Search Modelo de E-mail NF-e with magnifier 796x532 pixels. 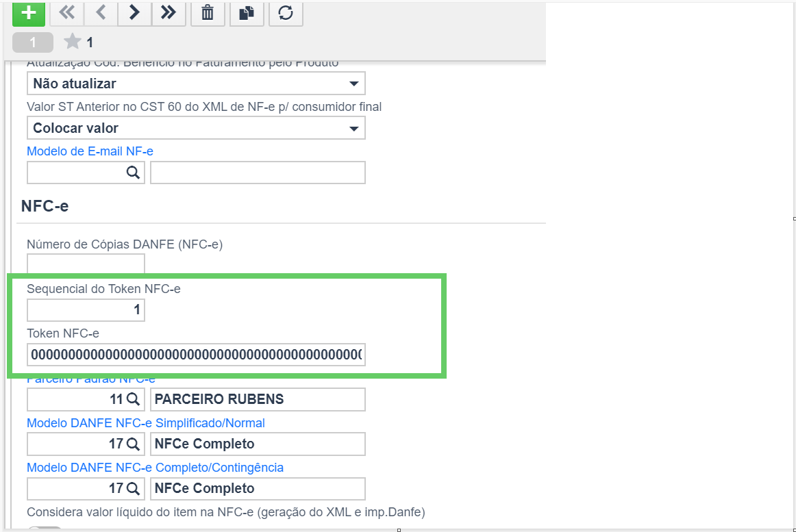click(x=133, y=173)
